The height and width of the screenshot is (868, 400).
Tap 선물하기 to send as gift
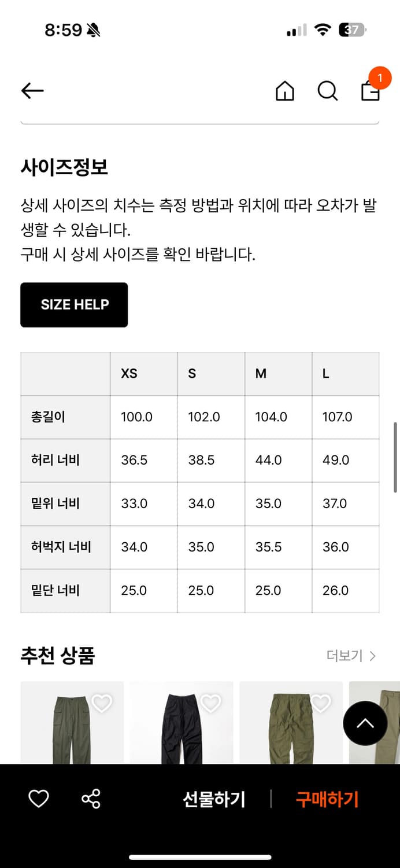[x=214, y=799]
